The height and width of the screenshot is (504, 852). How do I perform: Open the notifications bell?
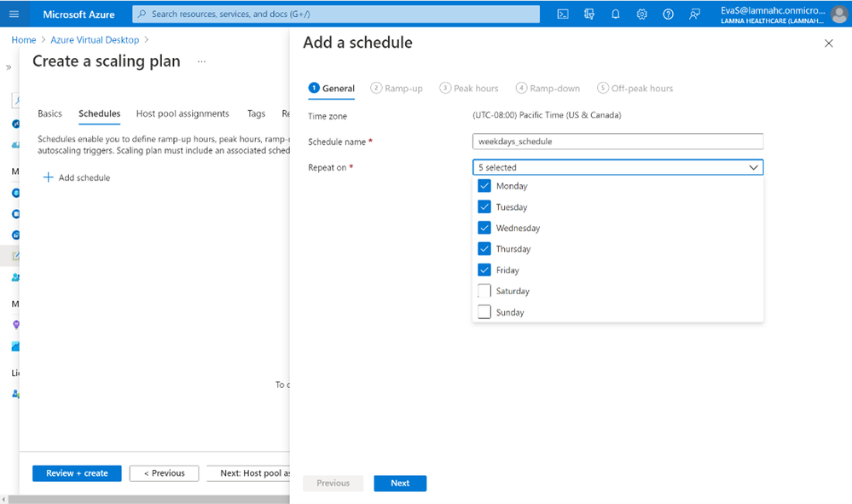point(616,14)
